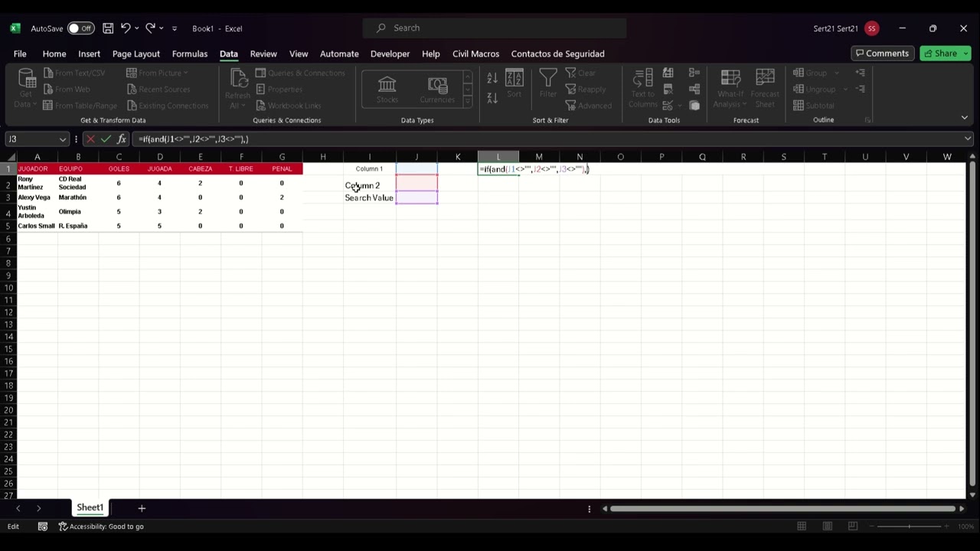Open the Customize Quick Access Toolbar dropdown
Viewport: 980px width, 551px height.
pyautogui.click(x=175, y=28)
